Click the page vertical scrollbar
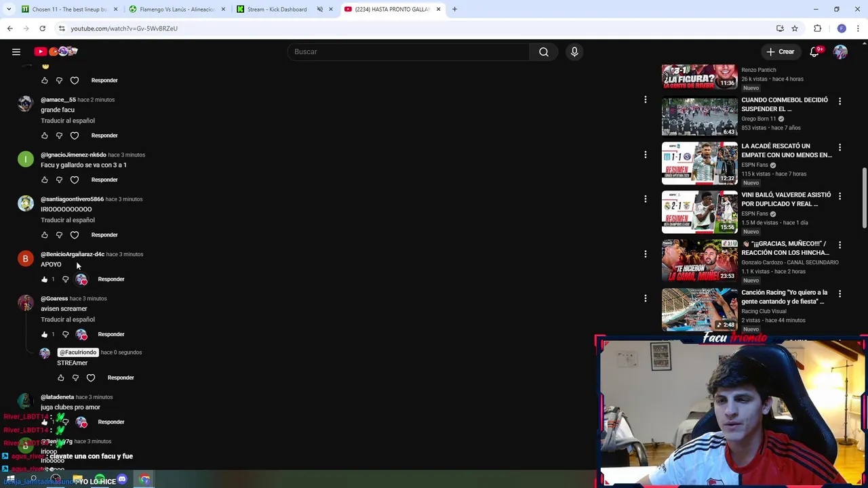868x488 pixels. coord(864,199)
